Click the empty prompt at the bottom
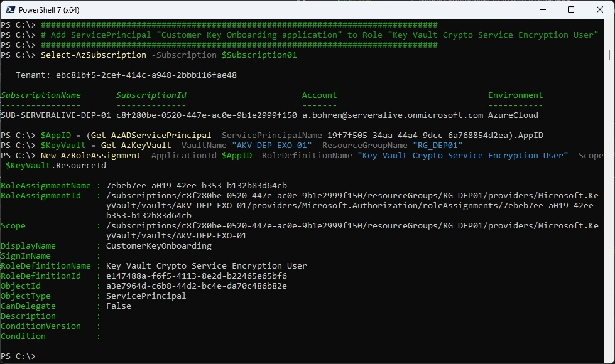 pyautogui.click(x=18, y=356)
